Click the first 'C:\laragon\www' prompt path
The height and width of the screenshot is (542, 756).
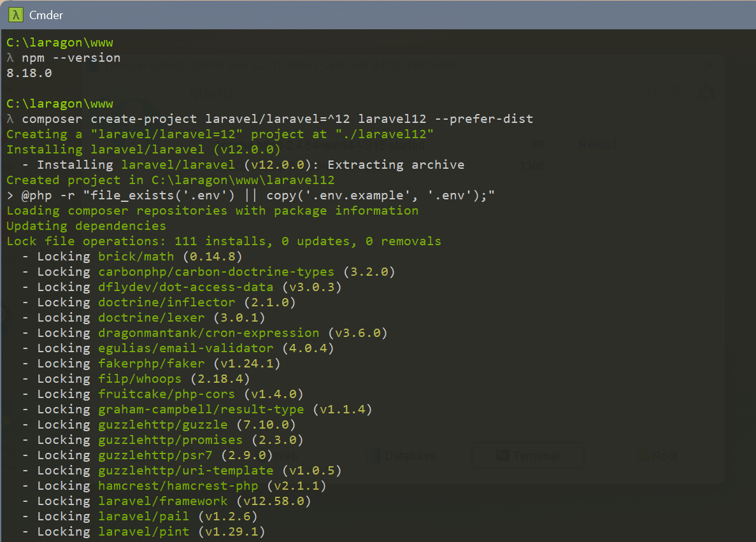click(60, 43)
